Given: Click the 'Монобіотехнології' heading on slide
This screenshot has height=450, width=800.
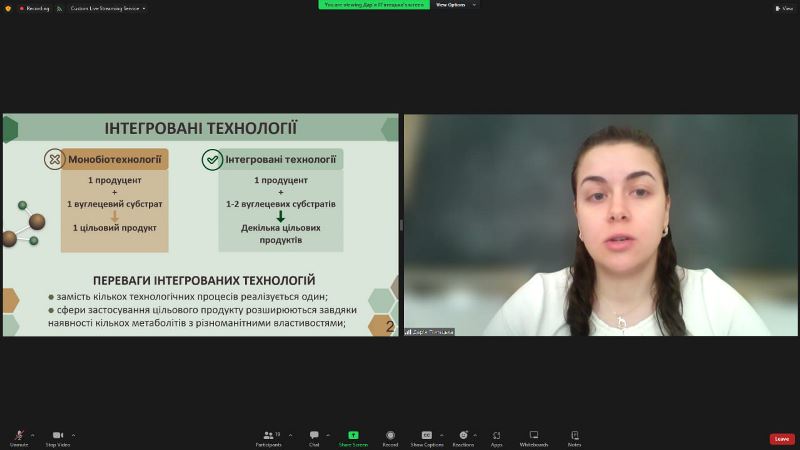Looking at the screenshot, I should pyautogui.click(x=115, y=159).
